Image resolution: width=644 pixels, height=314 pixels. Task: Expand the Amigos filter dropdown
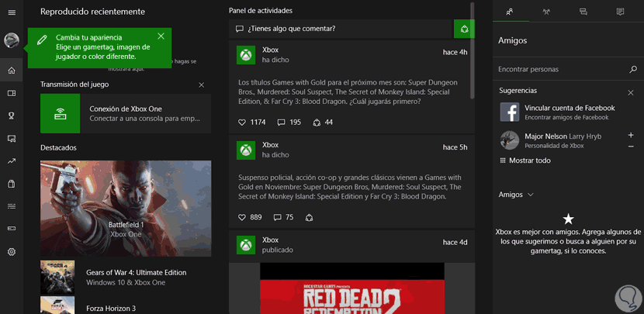pyautogui.click(x=530, y=195)
